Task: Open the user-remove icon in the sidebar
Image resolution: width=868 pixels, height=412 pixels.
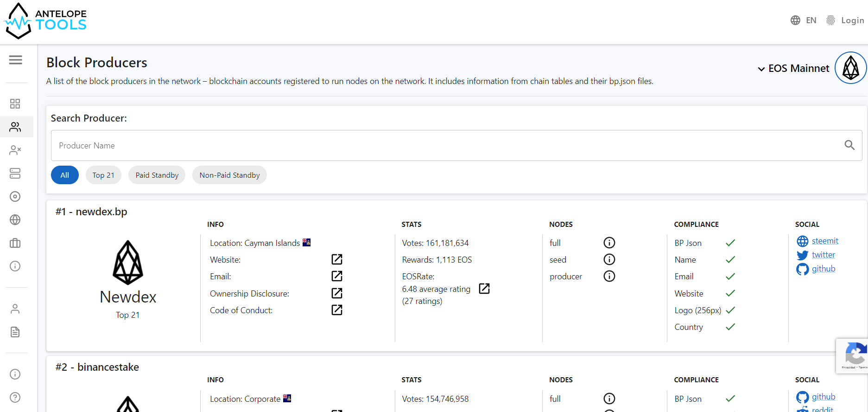Action: tap(15, 150)
